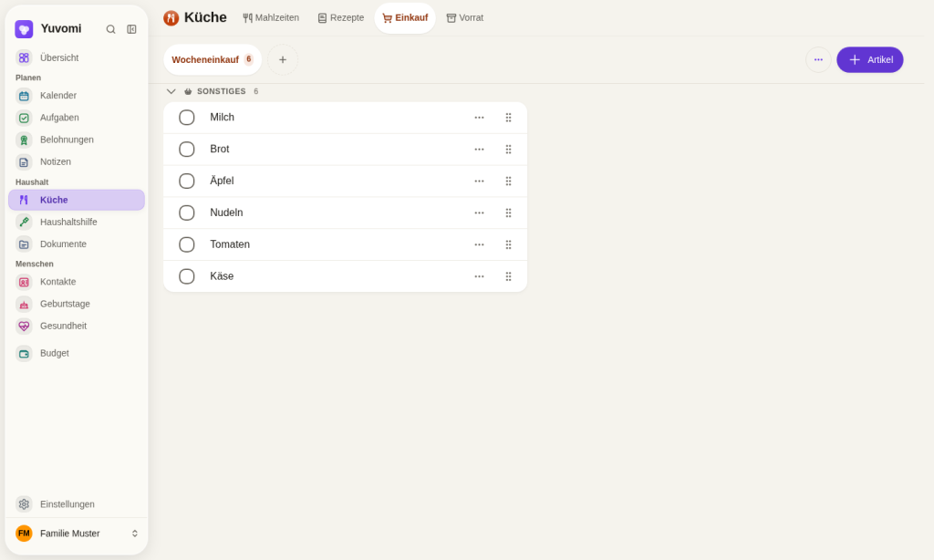934x560 pixels.
Task: Open Belohnungen rewards page
Action: (77, 140)
